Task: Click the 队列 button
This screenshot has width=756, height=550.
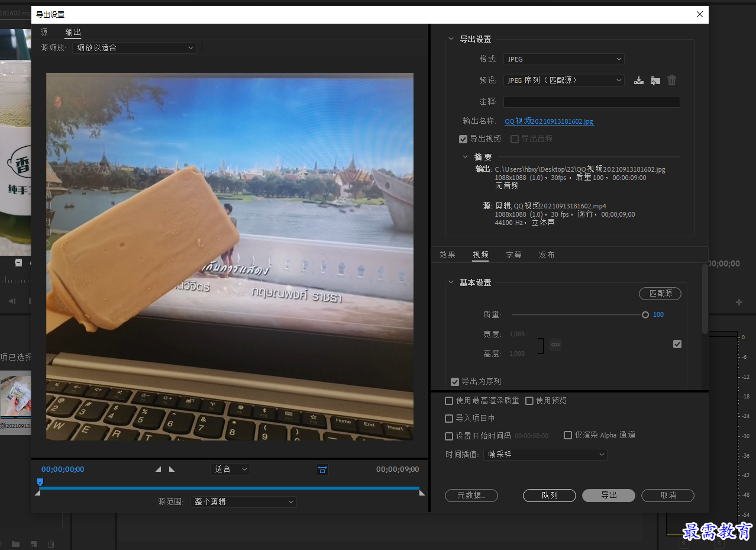Action: 550,496
